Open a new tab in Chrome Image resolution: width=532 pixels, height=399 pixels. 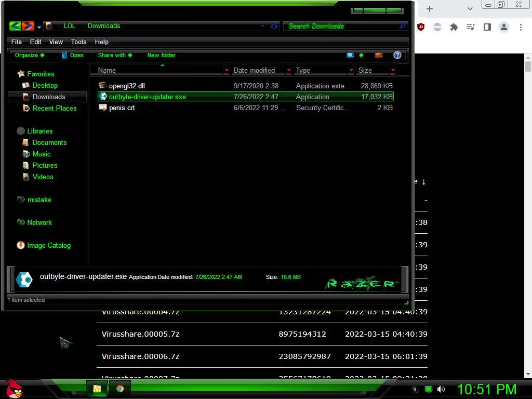430,9
